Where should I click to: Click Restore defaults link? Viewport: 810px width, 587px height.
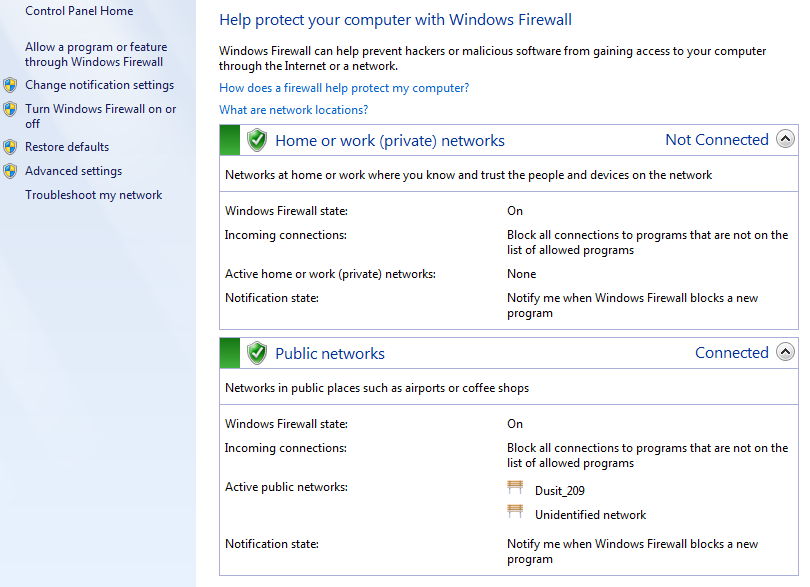click(x=67, y=147)
